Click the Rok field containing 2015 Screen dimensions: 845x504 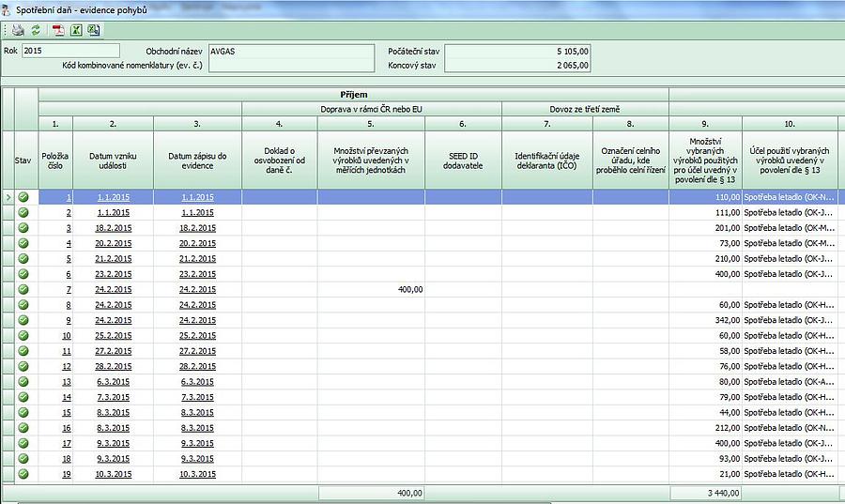(70, 51)
